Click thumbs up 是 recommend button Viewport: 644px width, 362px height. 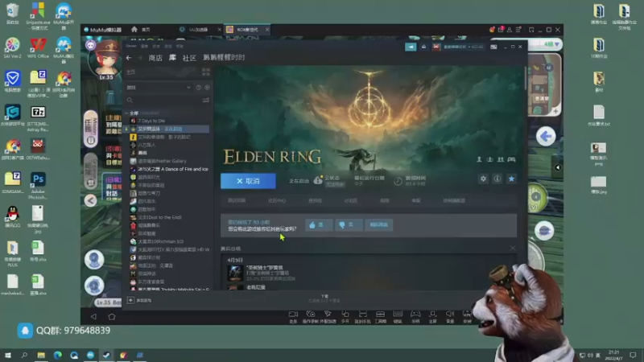pyautogui.click(x=319, y=225)
